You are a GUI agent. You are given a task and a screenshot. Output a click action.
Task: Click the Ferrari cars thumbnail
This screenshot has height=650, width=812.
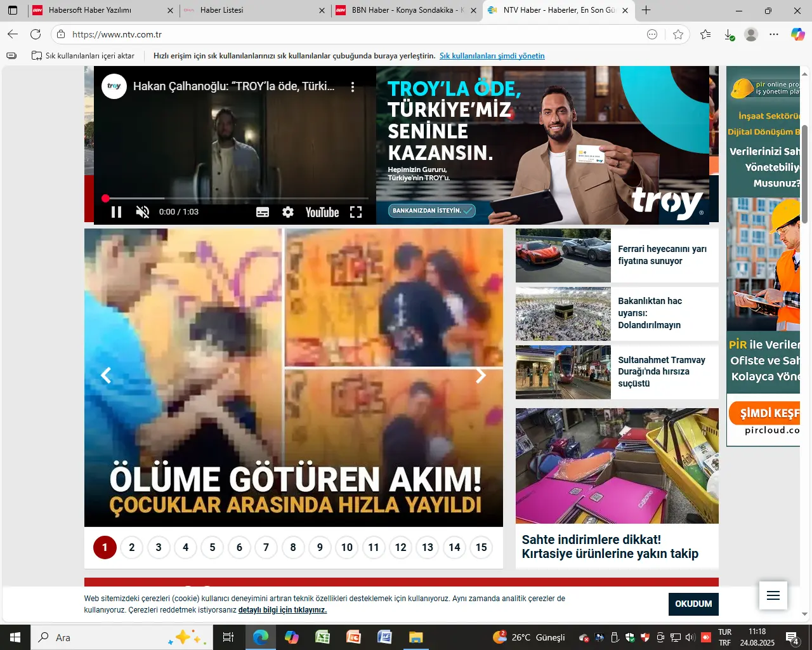563,255
